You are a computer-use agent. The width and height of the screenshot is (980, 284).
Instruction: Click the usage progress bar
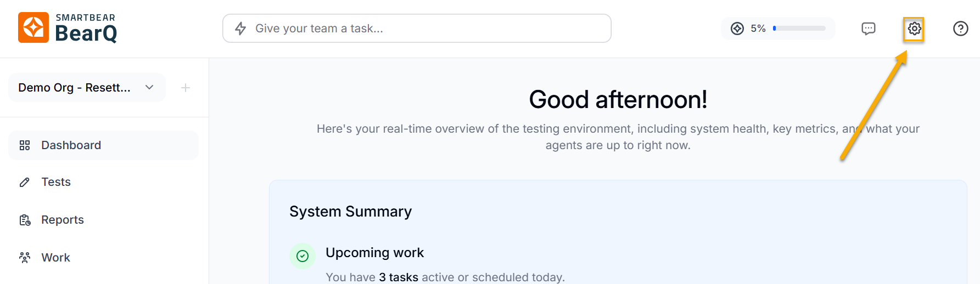799,29
